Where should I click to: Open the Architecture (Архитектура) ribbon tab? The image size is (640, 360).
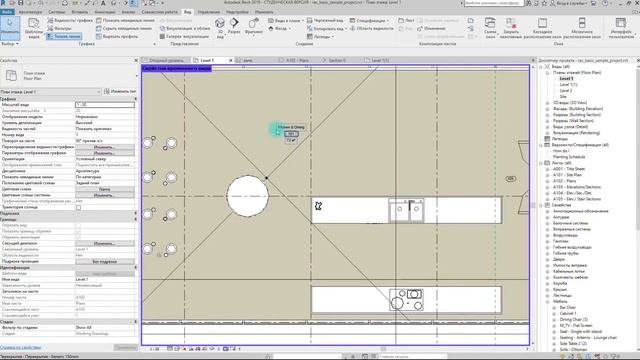point(30,12)
